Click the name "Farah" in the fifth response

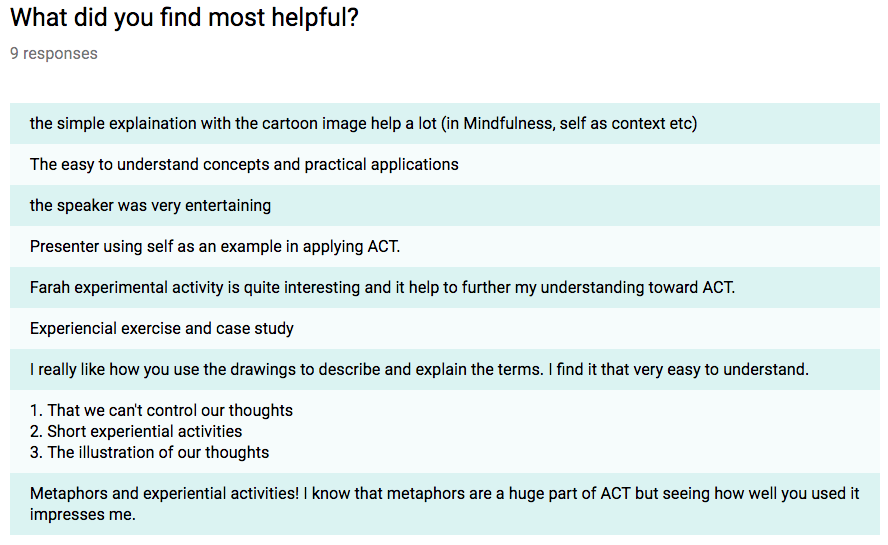coord(51,288)
